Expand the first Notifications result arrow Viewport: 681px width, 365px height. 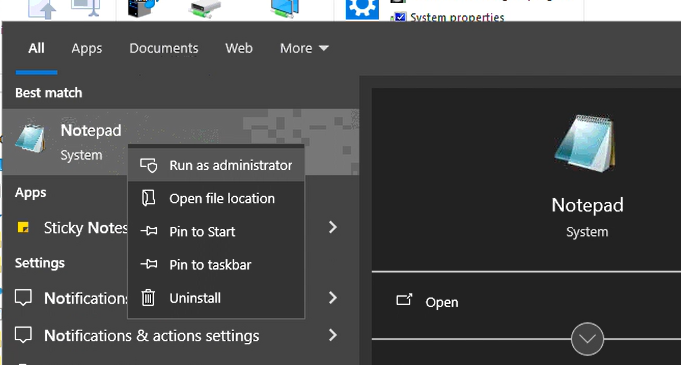tap(333, 298)
